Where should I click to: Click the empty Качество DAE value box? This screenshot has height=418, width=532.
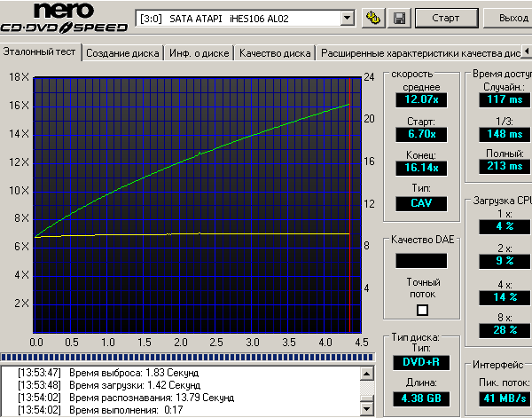coord(421,261)
